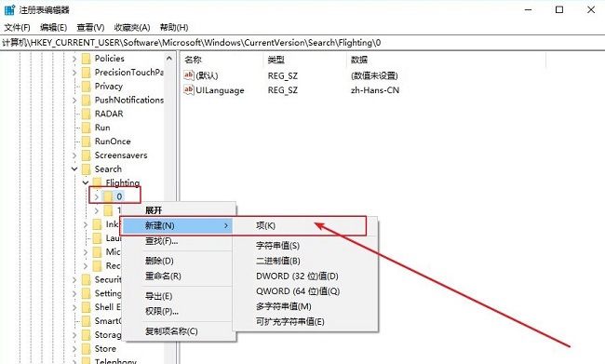Select the PushNotifications folder icon
605x364 pixels.
tap(87, 101)
